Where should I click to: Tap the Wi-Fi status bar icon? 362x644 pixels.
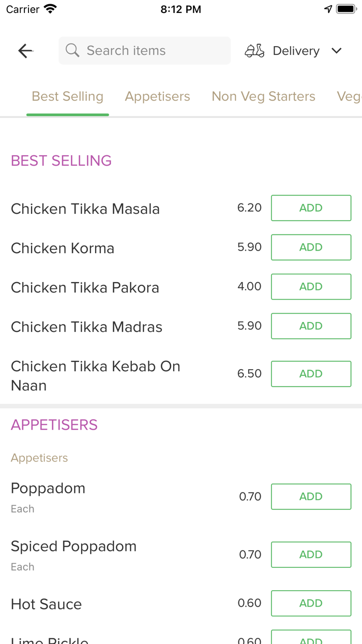pos(50,9)
